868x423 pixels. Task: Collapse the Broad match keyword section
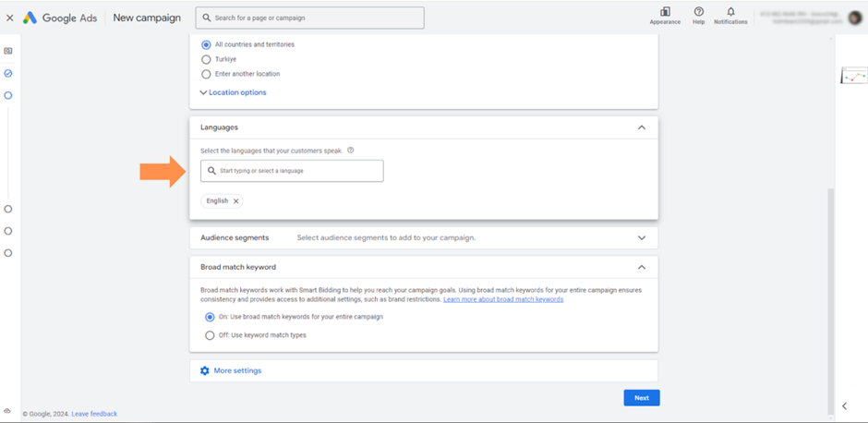tap(642, 267)
